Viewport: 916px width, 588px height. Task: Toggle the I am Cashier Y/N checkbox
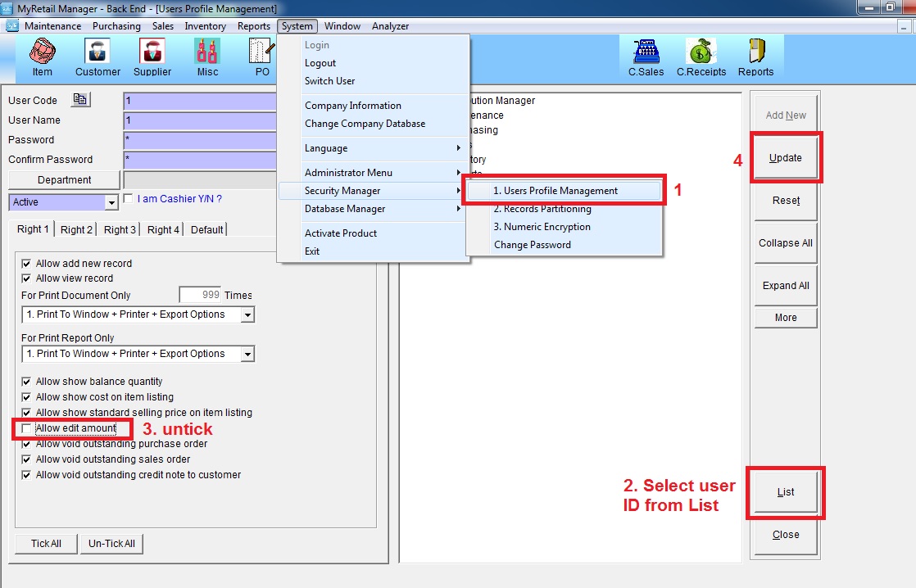coord(128,198)
